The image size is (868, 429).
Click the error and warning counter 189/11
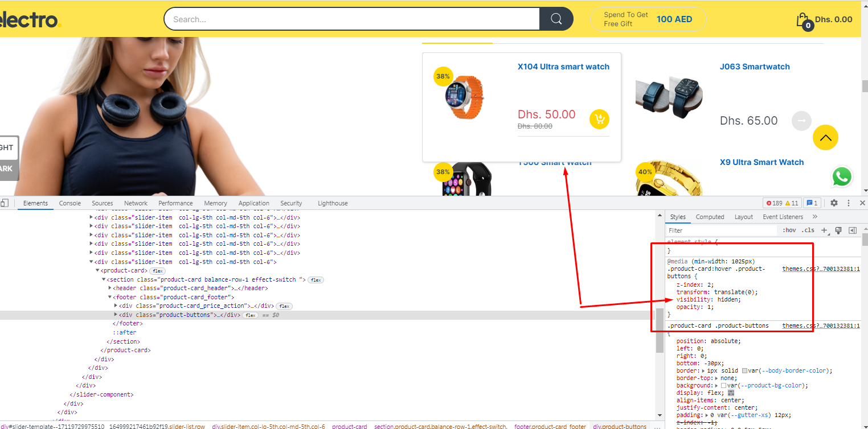(782, 203)
